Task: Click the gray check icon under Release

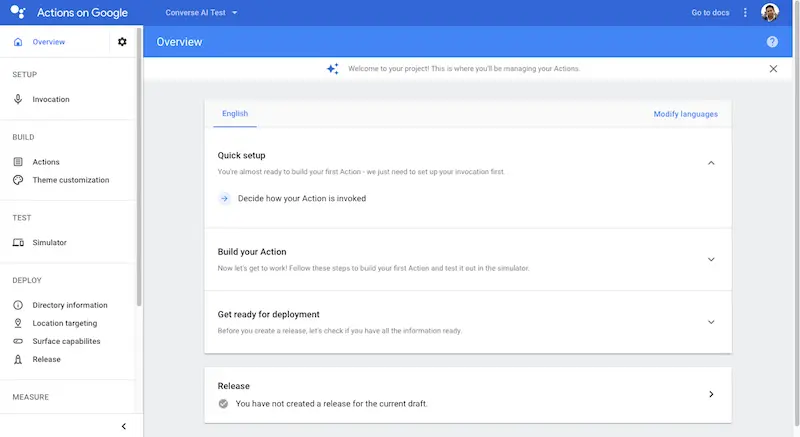Action: [x=223, y=404]
